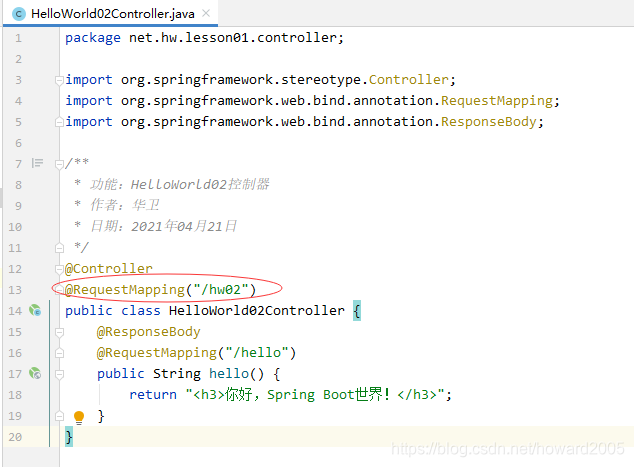Image resolution: width=634 pixels, height=467 pixels.
Task: Click the public keyword on line 14
Action: pyautogui.click(x=89, y=311)
